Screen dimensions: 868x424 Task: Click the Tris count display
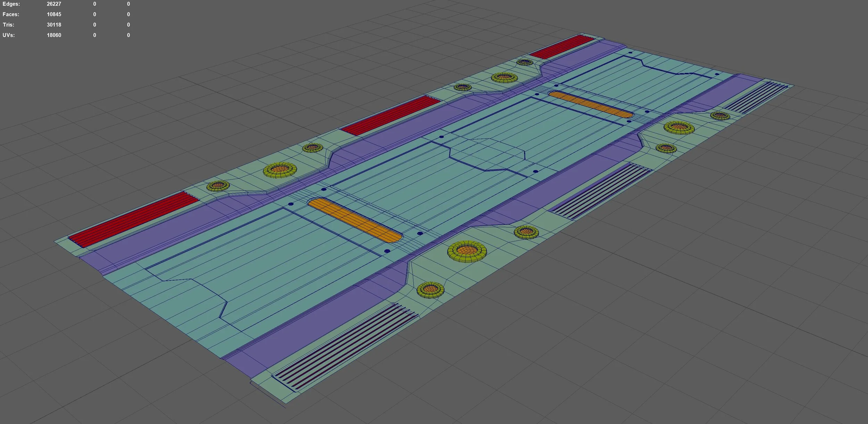pos(9,25)
